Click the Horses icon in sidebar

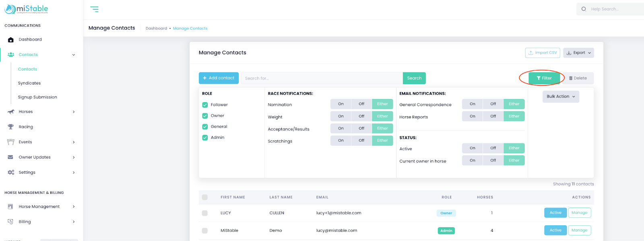[11, 112]
